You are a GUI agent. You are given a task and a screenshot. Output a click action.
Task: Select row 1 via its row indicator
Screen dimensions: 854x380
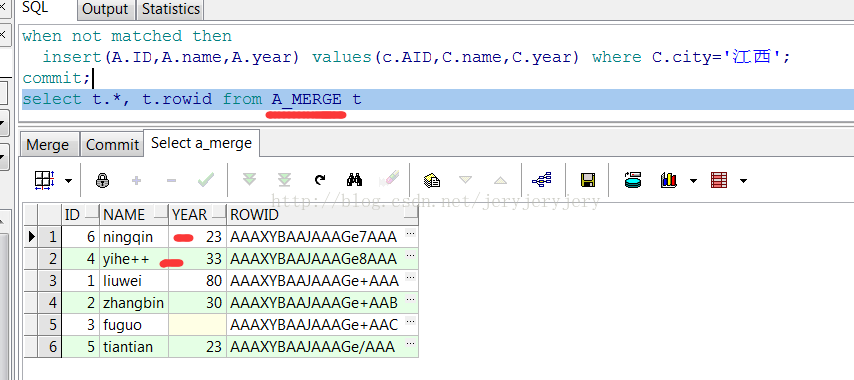(x=31, y=237)
